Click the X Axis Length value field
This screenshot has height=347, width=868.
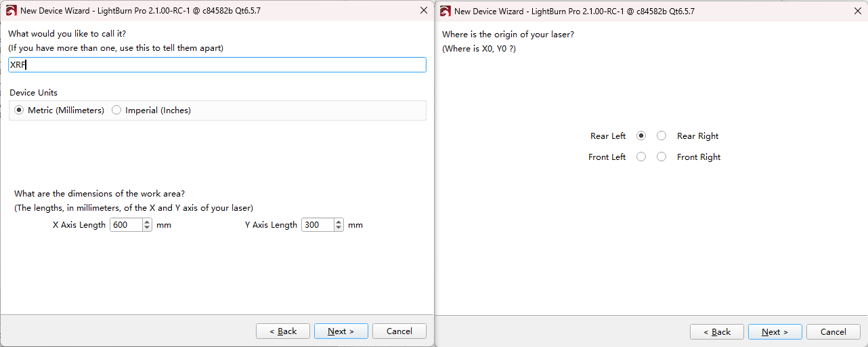pos(126,225)
